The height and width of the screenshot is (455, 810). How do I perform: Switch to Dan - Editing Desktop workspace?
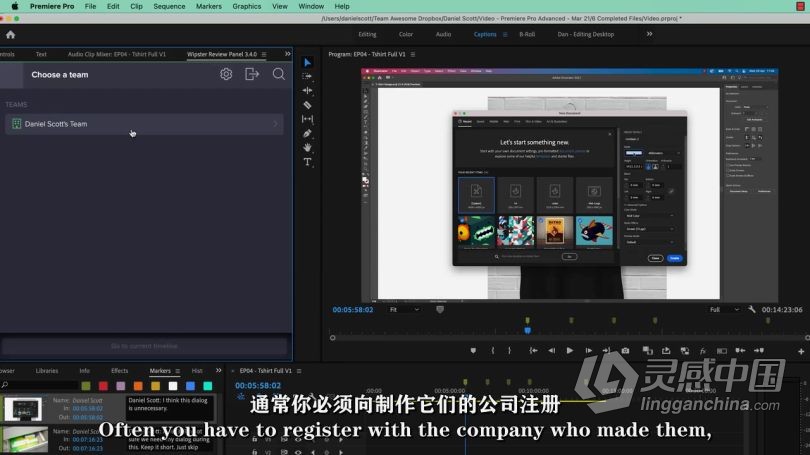point(585,34)
